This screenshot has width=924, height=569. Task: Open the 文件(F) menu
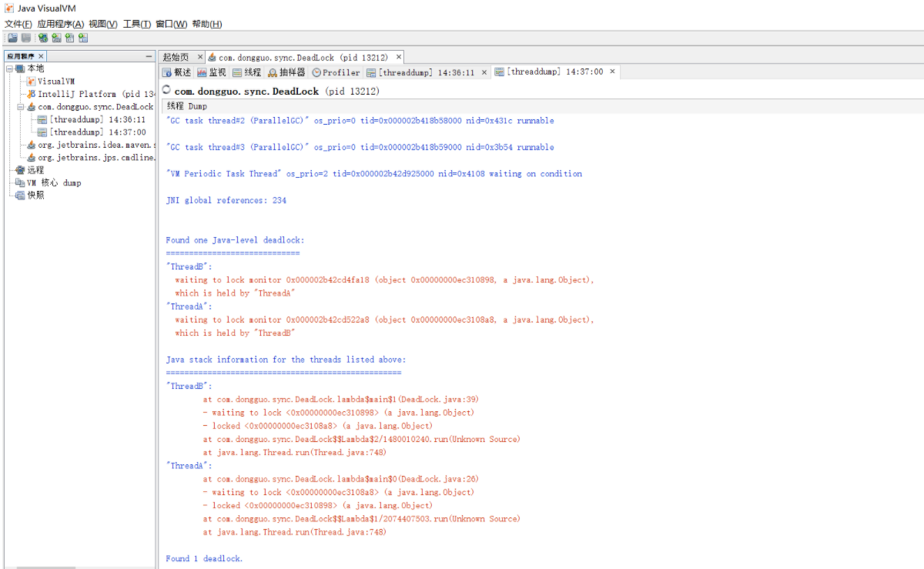18,24
